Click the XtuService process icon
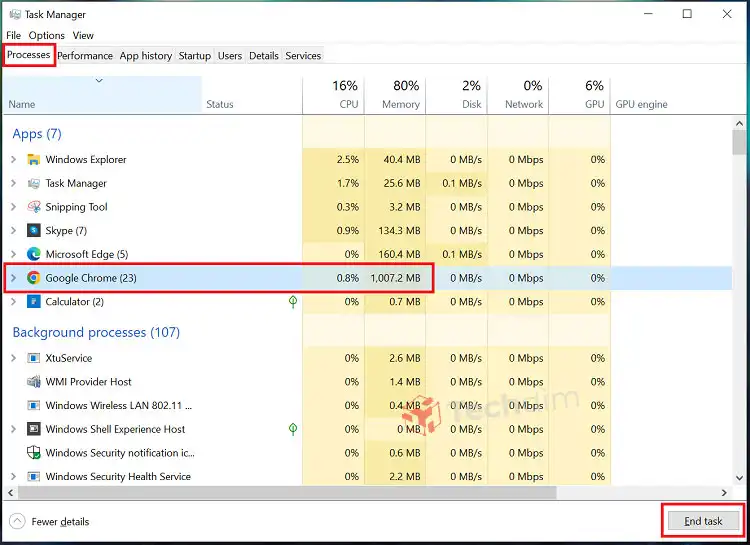This screenshot has width=750, height=545. [x=33, y=358]
